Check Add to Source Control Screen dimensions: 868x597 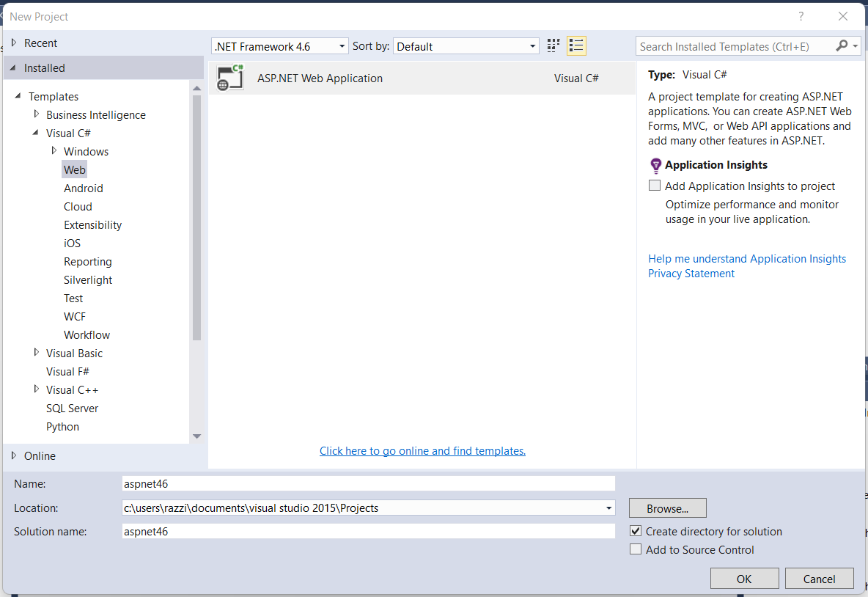click(x=636, y=549)
